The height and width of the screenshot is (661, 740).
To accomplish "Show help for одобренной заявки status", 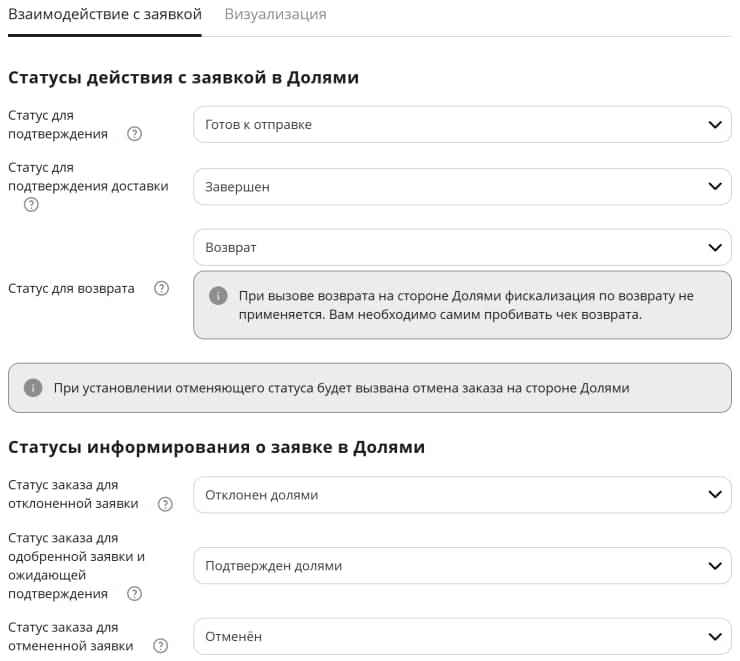I will pyautogui.click(x=135, y=594).
